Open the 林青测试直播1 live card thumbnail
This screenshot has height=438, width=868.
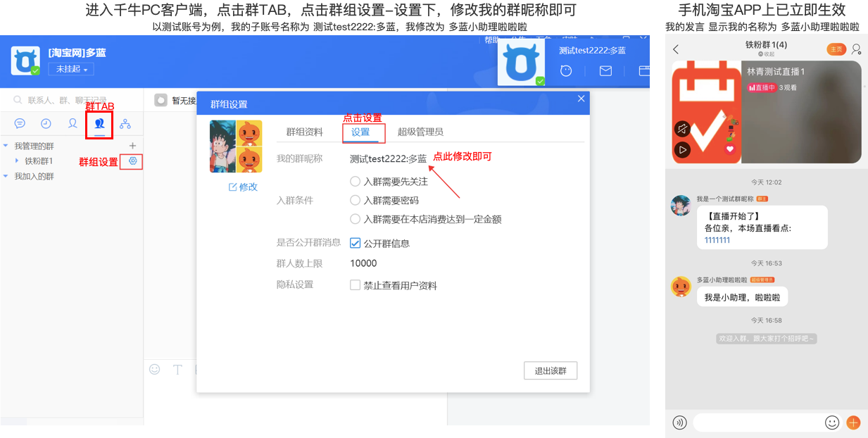[767, 112]
